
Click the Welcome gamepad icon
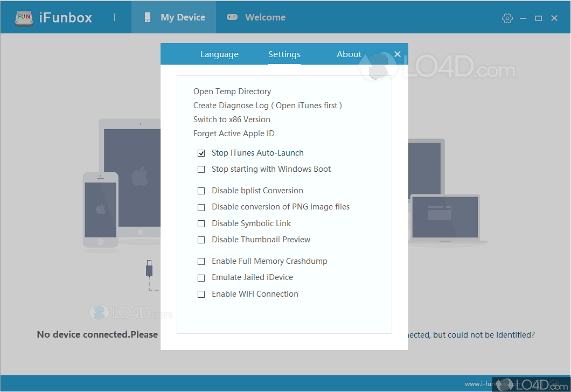tap(232, 17)
